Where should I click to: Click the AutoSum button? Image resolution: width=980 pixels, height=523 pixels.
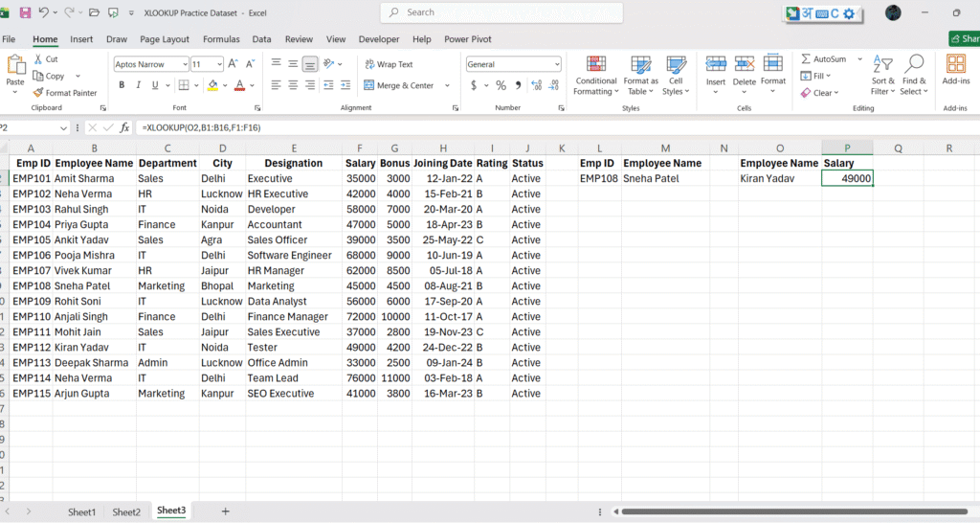(824, 58)
